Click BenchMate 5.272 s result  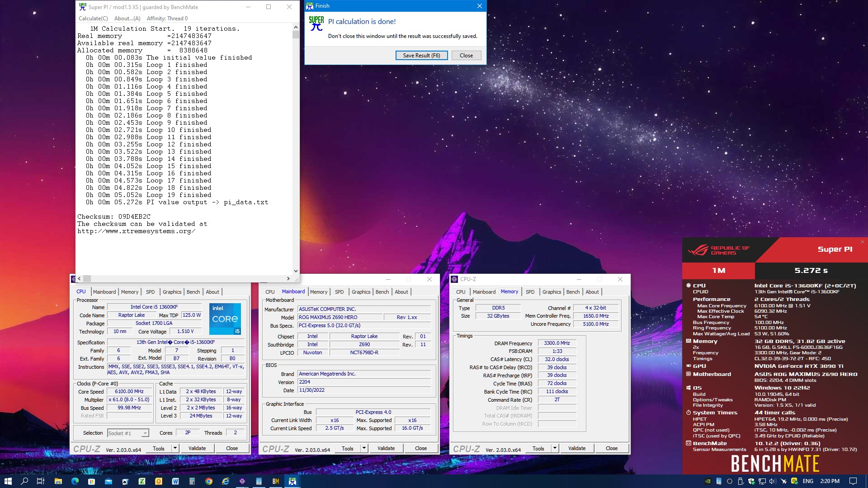click(811, 271)
